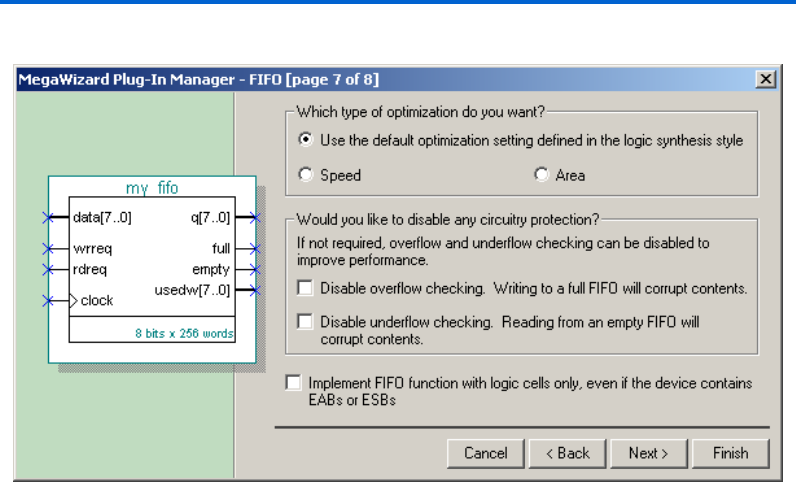The height and width of the screenshot is (482, 796).
Task: Go to previous page with Back
Action: pyautogui.click(x=568, y=453)
